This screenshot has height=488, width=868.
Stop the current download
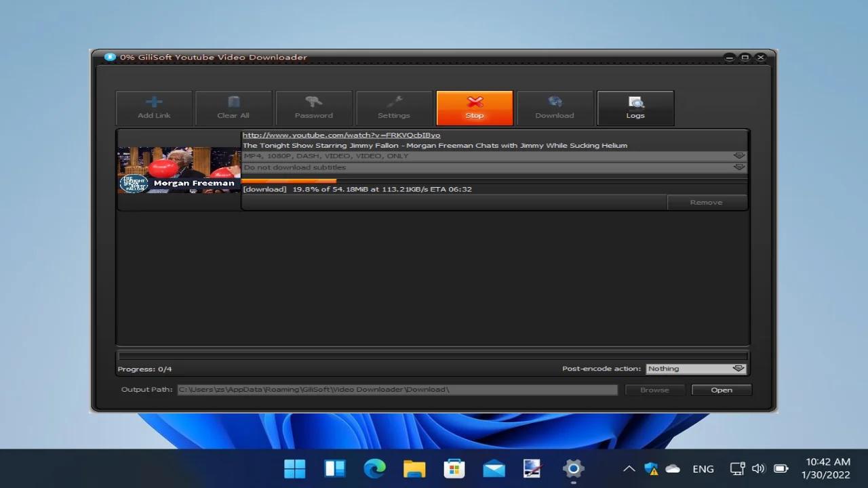point(475,108)
